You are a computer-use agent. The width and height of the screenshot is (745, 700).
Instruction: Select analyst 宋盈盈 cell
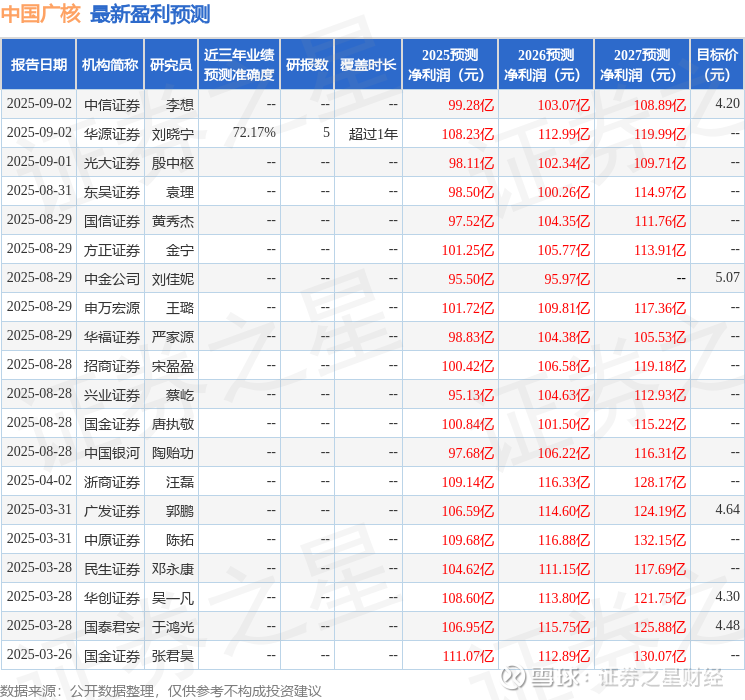[173, 366]
